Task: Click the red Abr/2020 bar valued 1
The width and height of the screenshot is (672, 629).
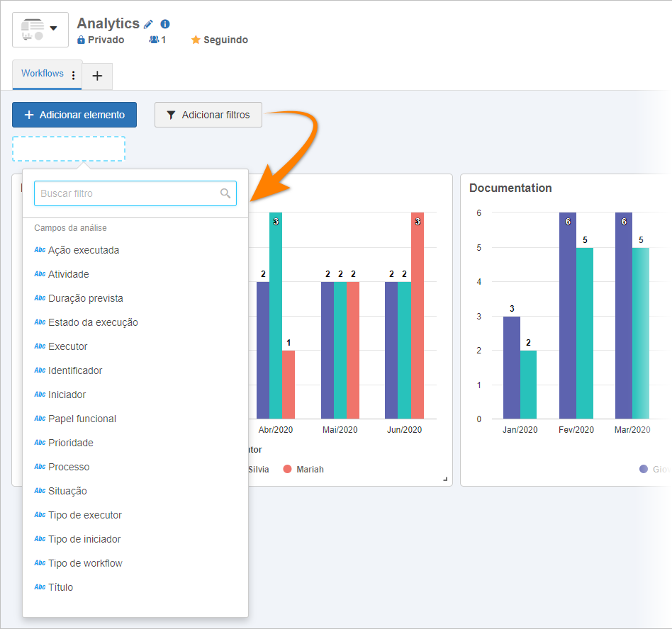Action: pos(289,385)
